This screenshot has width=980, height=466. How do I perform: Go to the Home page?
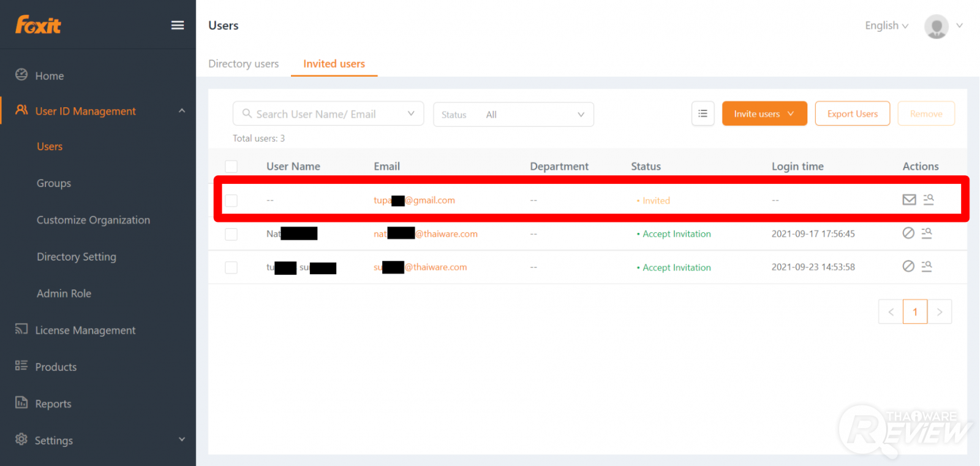coord(50,76)
